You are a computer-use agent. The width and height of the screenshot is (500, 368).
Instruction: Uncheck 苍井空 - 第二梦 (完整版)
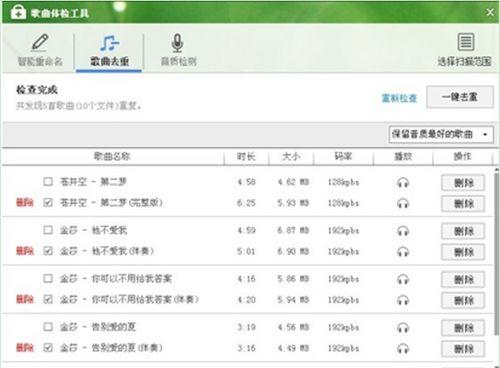[x=48, y=202]
